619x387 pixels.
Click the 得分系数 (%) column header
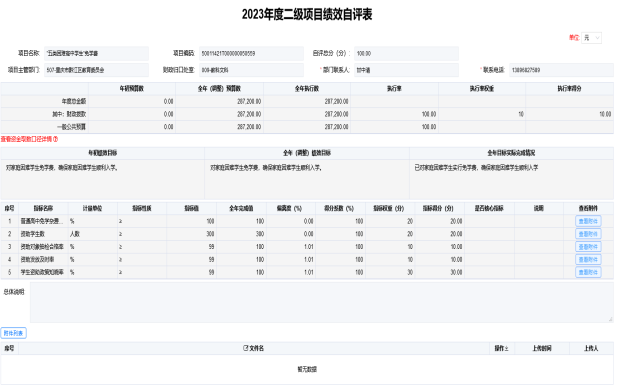tap(340, 208)
